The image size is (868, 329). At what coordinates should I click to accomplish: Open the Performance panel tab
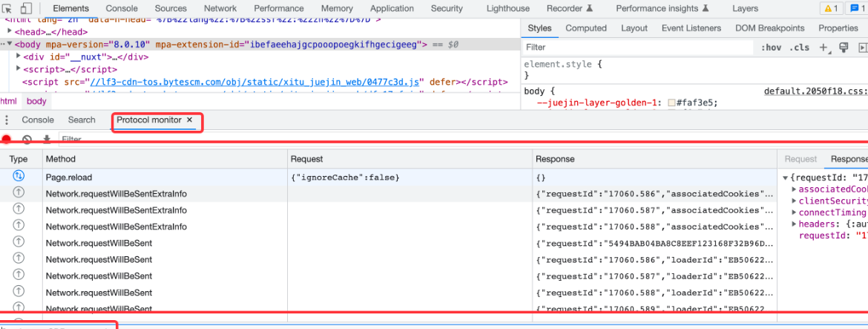point(279,8)
